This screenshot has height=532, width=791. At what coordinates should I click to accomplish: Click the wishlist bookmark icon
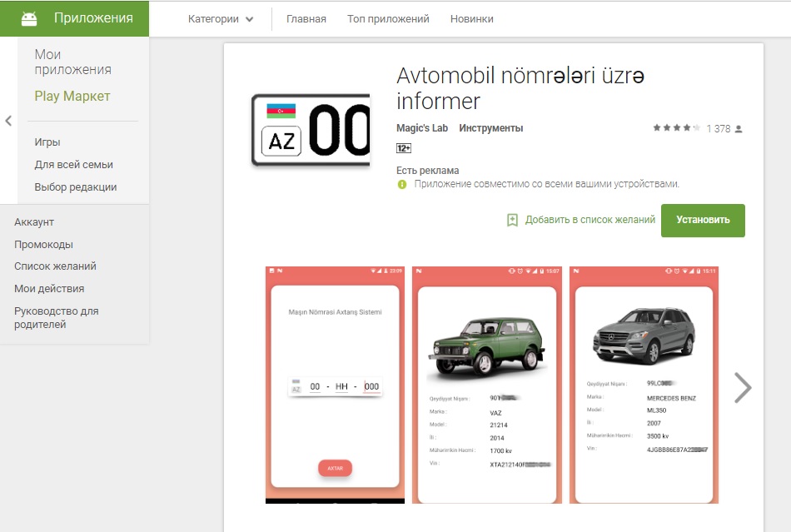click(512, 220)
